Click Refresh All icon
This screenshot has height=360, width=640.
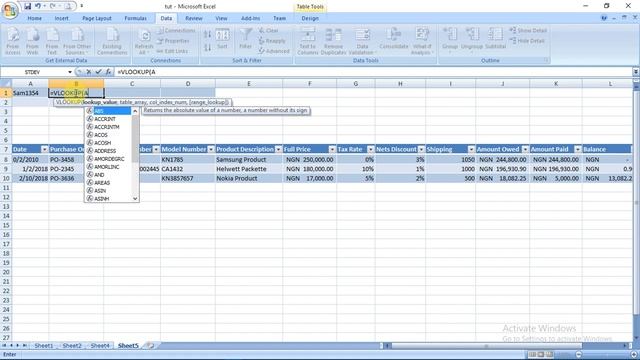tap(144, 41)
